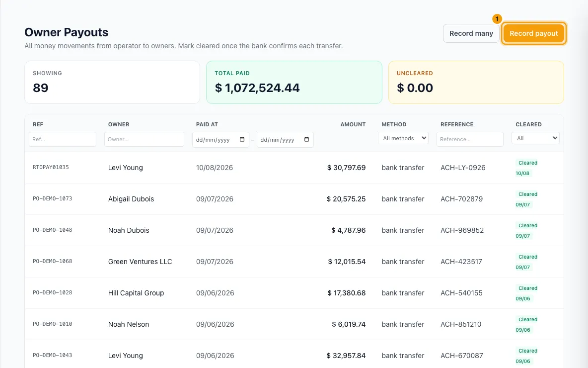Image resolution: width=588 pixels, height=368 pixels.
Task: Click amount $ 12,015.54
Action: tap(347, 262)
